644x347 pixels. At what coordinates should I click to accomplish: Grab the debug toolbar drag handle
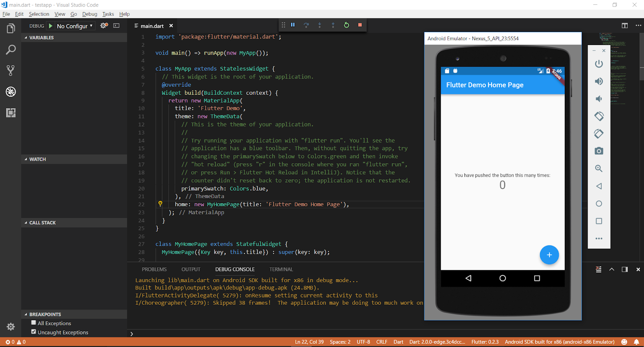(x=283, y=25)
